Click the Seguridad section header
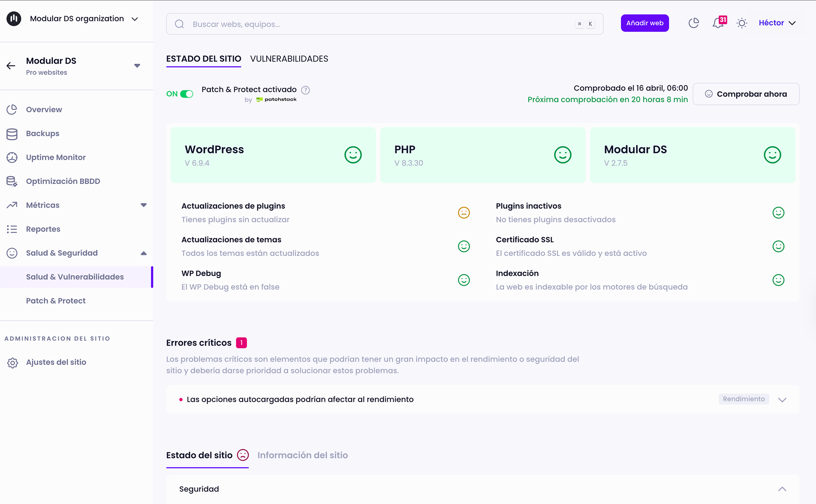 point(483,489)
